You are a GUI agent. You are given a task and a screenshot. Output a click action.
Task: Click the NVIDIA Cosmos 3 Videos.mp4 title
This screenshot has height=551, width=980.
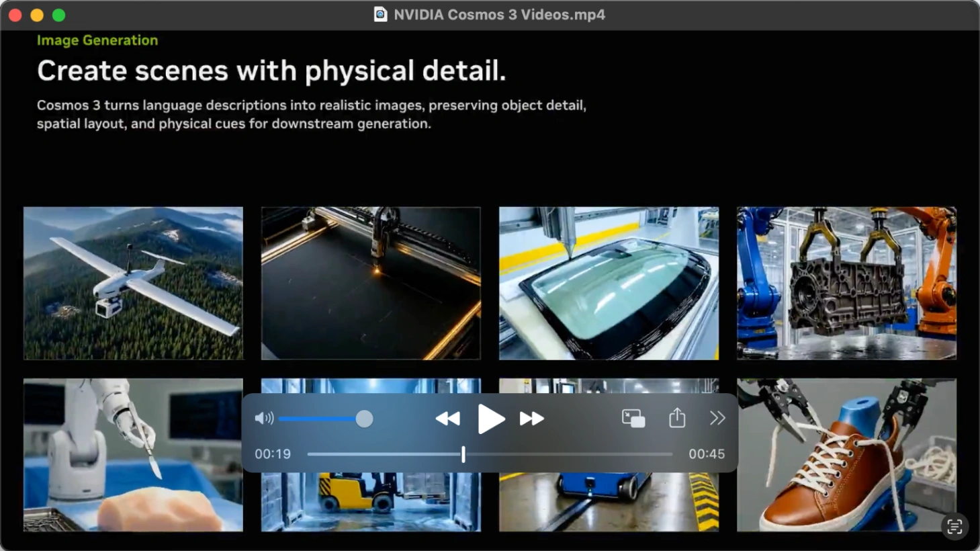[x=499, y=15]
